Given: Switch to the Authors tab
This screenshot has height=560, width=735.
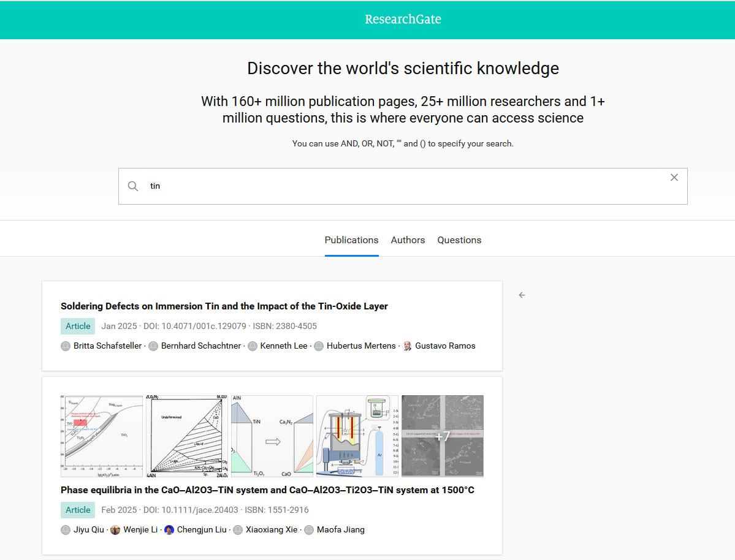Looking at the screenshot, I should [x=408, y=240].
